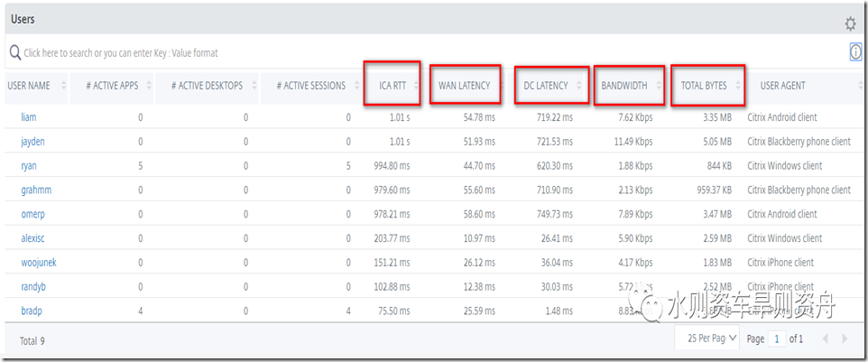Open the bradp user link
Image resolution: width=868 pixels, height=362 pixels.
[32, 311]
